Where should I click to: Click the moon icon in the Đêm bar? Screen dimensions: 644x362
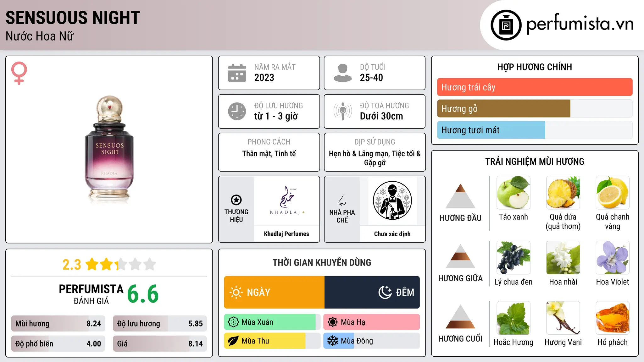pos(385,292)
